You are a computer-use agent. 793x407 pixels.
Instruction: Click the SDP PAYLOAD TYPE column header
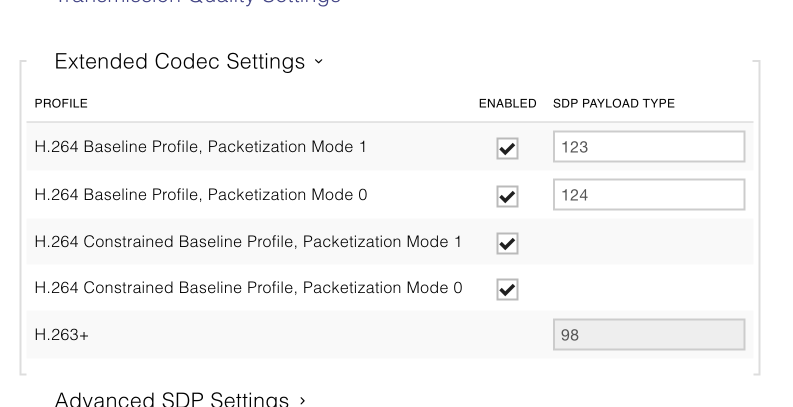click(613, 104)
